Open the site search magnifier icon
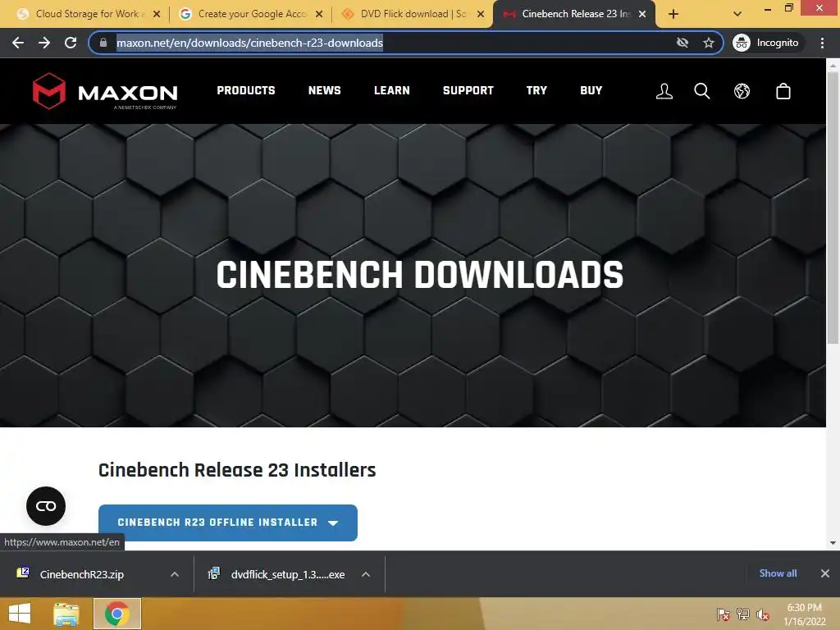Viewport: 840px width, 630px height. (x=702, y=91)
